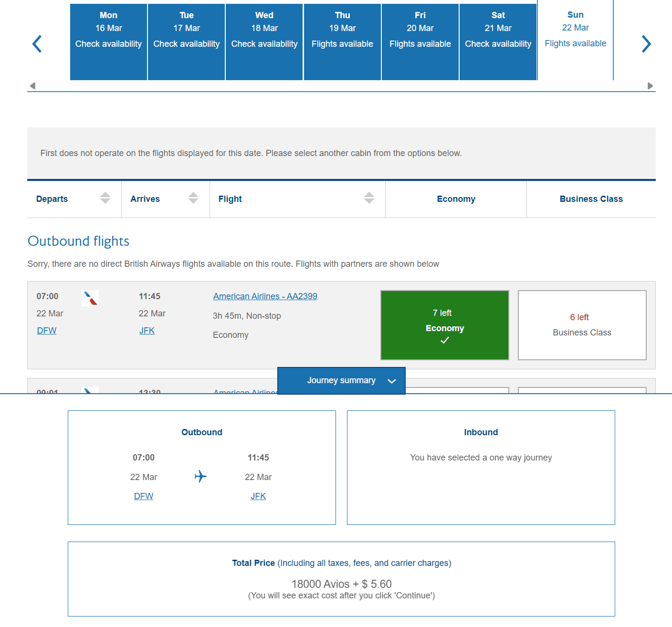Click JFK airport link in Outbound summary
Screen dimensions: 672x627
tap(258, 496)
